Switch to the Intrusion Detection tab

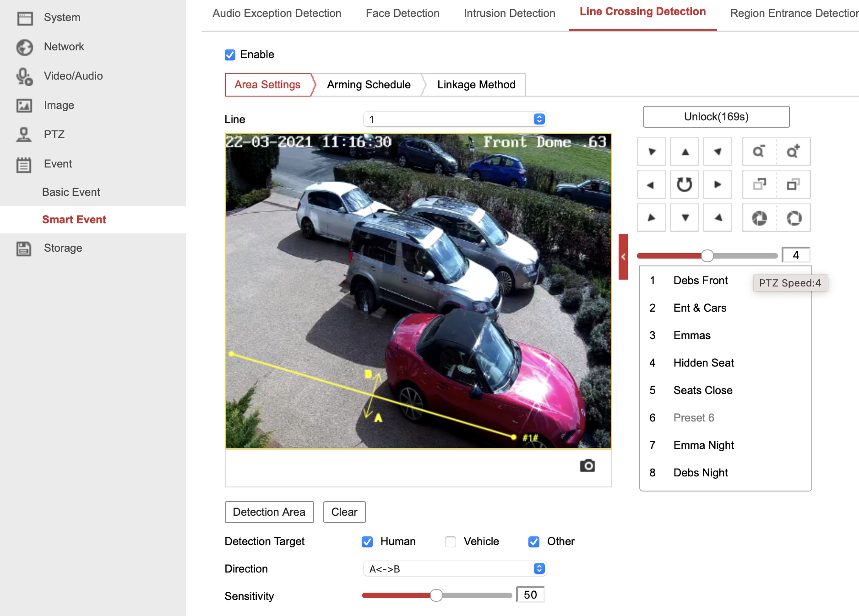(x=509, y=14)
